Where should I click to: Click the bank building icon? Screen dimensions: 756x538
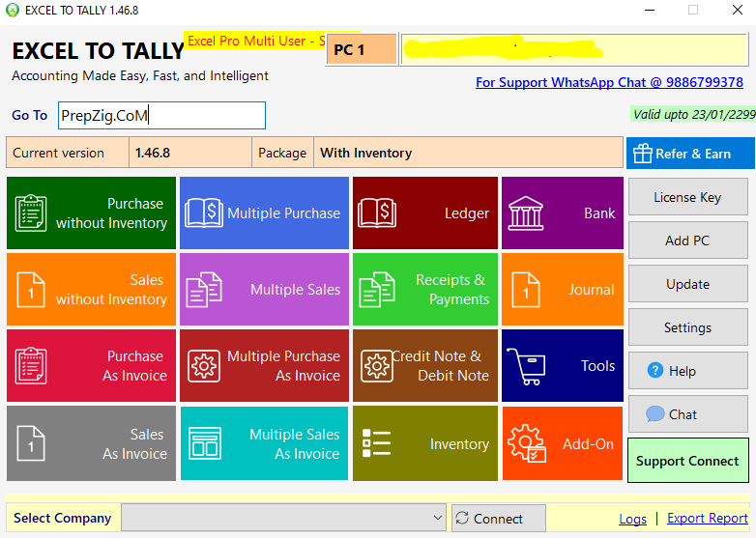point(526,212)
